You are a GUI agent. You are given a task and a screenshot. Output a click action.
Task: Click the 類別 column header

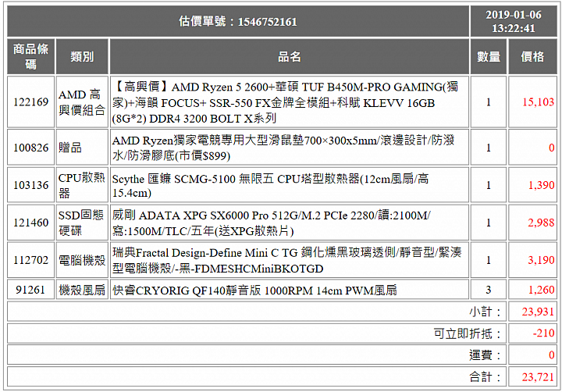pyautogui.click(x=82, y=56)
